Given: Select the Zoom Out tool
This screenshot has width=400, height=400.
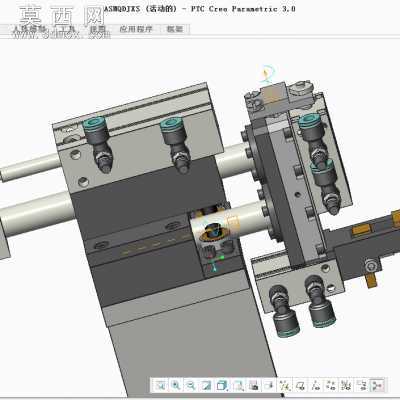Looking at the screenshot, I should [x=191, y=386].
